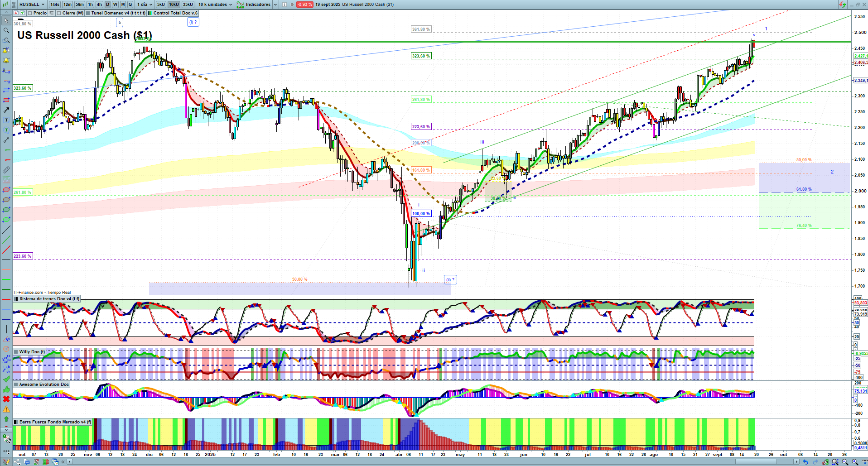The height and width of the screenshot is (466, 868).
Task: Toggle Tunel Domenec v4 indicator visibility
Action: click(x=88, y=13)
